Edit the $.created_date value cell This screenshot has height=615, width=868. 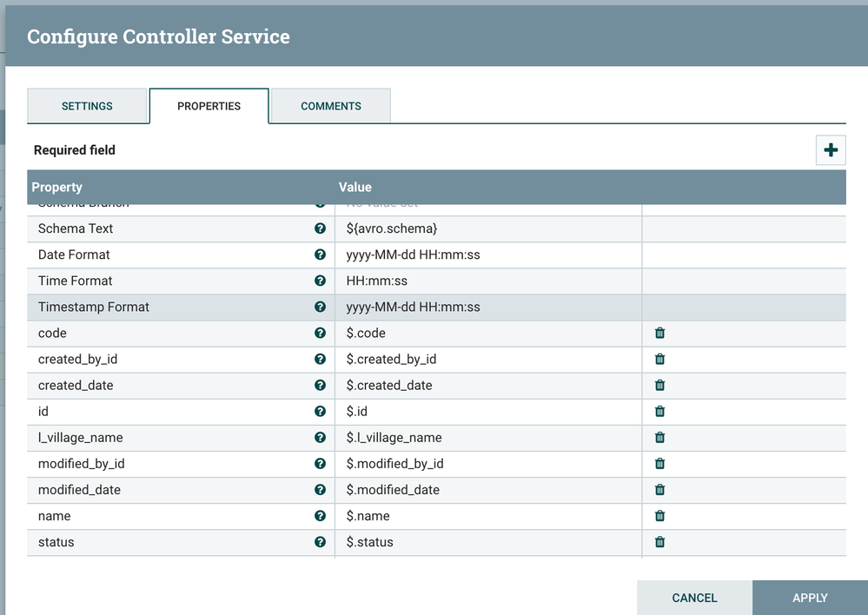[488, 385]
